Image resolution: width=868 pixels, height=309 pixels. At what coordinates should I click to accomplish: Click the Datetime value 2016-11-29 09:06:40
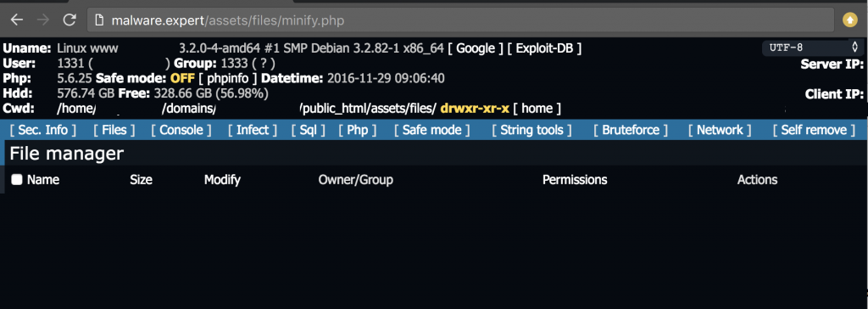click(386, 78)
